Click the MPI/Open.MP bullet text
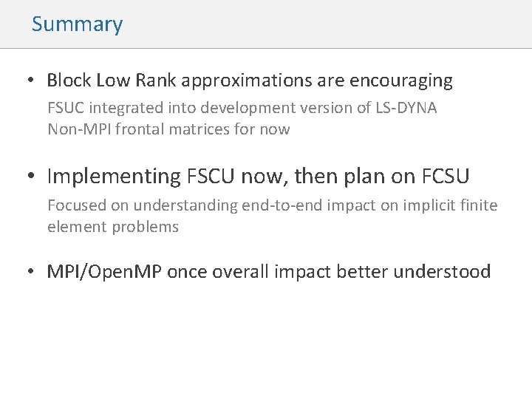532x399 pixels. click(x=268, y=272)
